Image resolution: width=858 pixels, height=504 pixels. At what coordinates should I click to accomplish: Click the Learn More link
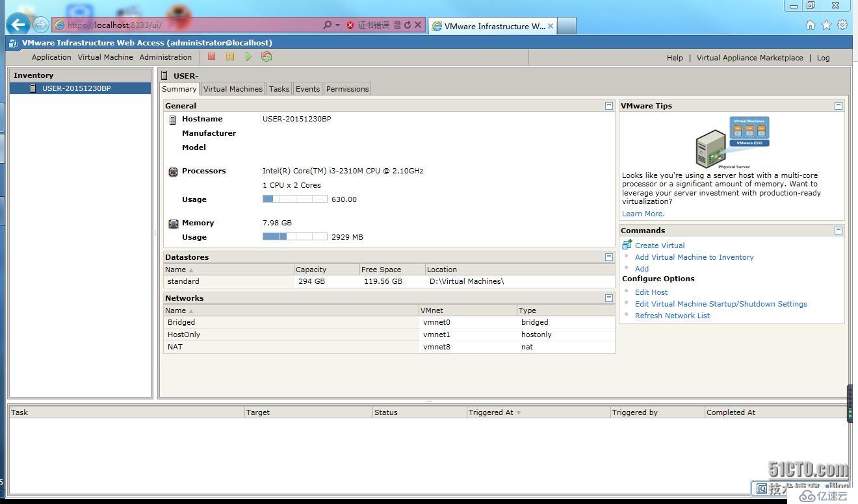643,214
